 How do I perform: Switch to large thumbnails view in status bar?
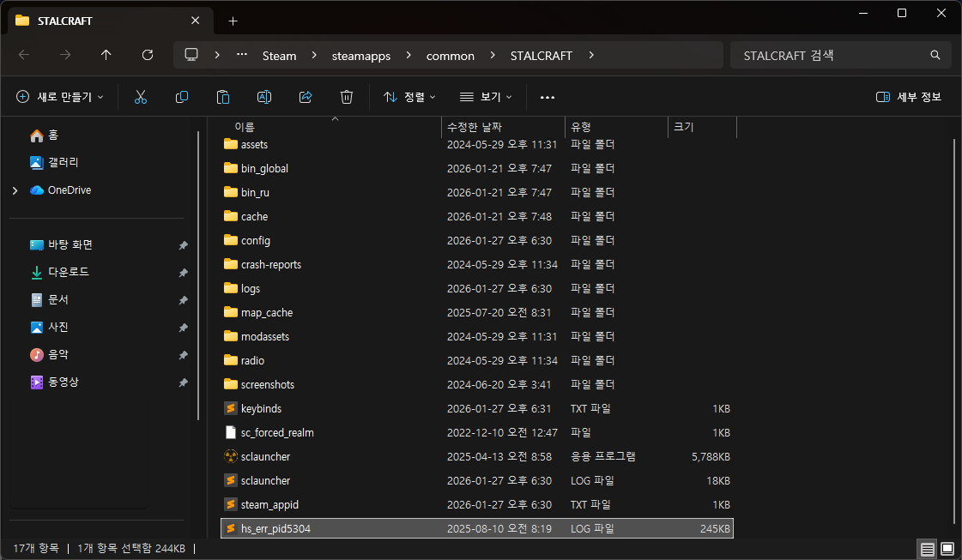pos(947,548)
